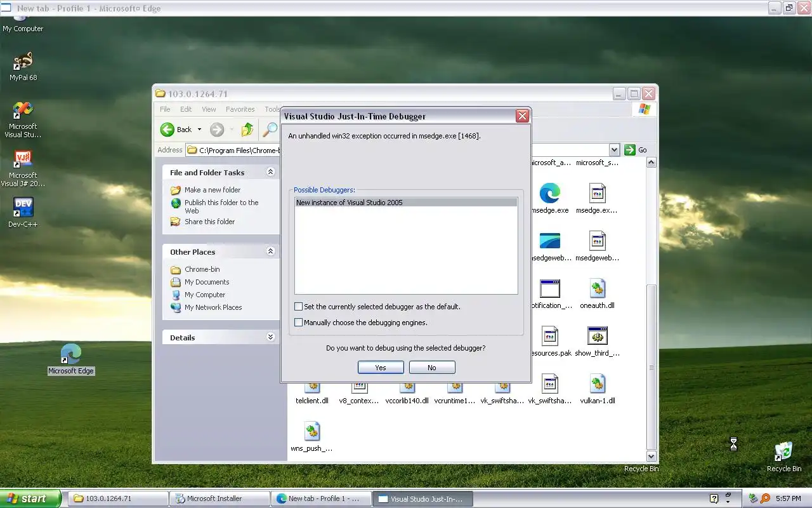Click the Start button
The width and height of the screenshot is (812, 508).
coord(30,498)
